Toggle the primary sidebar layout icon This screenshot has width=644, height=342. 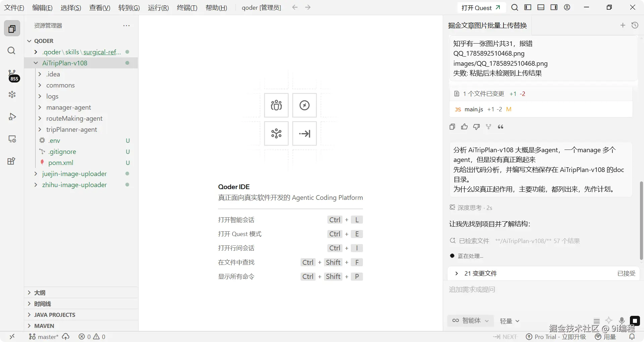click(x=528, y=7)
